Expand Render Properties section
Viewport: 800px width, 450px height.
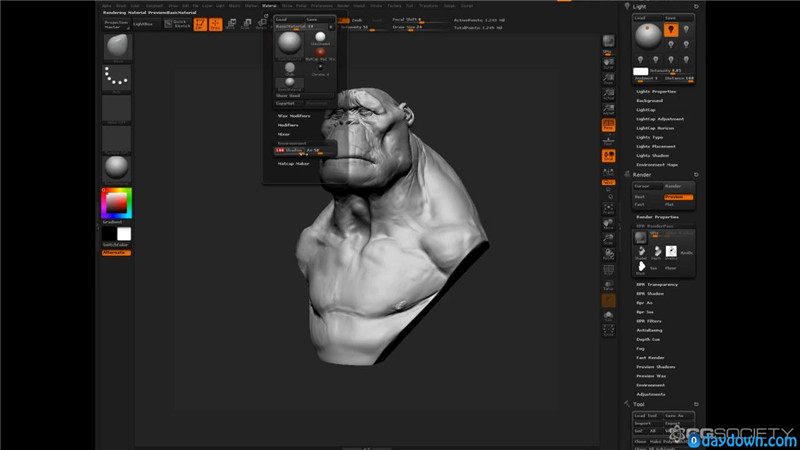[657, 217]
